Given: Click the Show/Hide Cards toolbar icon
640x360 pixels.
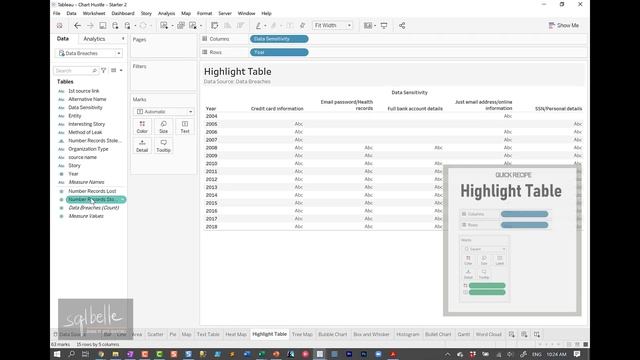Looking at the screenshot, I should [x=368, y=26].
